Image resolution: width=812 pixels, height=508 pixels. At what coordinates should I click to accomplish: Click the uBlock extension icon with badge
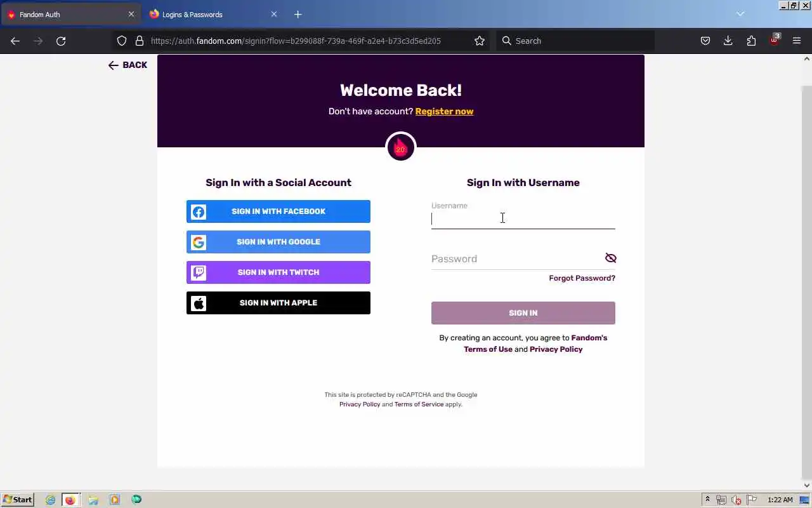pyautogui.click(x=775, y=40)
